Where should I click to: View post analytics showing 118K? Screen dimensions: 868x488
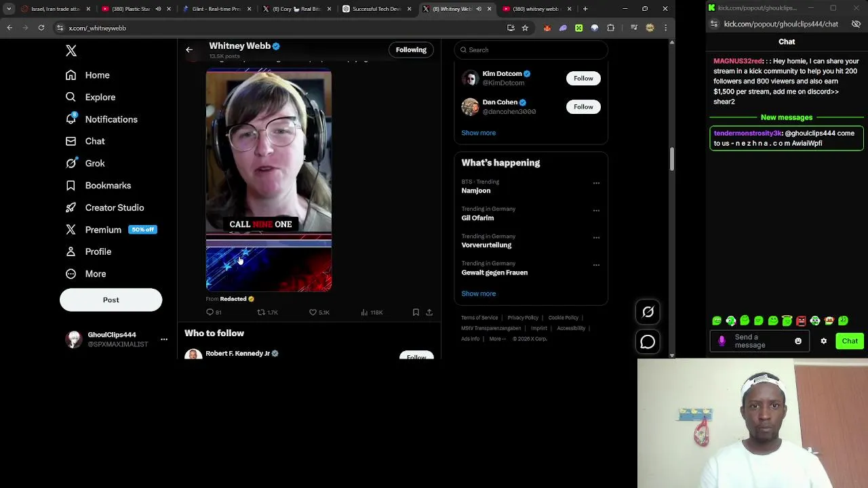click(x=372, y=312)
